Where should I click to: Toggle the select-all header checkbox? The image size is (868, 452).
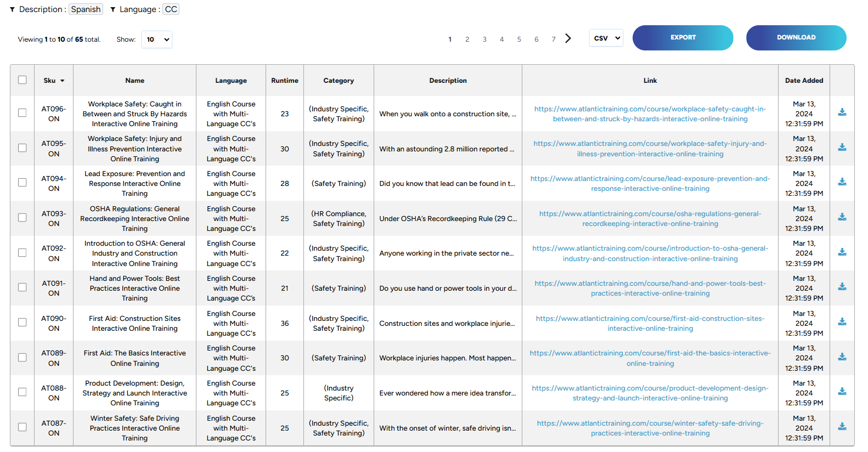(x=22, y=80)
